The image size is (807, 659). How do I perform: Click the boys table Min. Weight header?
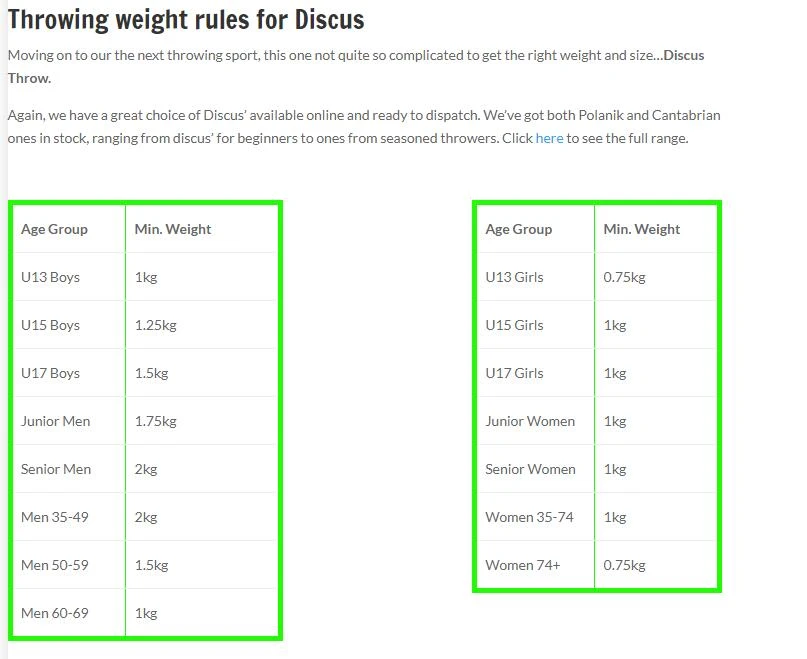(173, 229)
